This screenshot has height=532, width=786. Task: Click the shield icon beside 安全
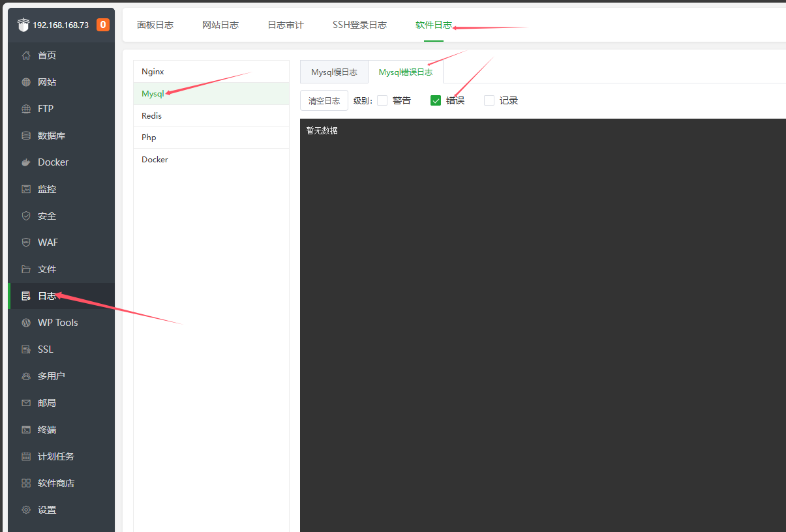click(x=26, y=216)
